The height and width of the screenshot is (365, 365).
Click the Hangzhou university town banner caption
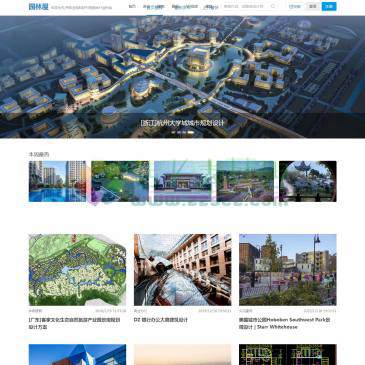tap(182, 123)
